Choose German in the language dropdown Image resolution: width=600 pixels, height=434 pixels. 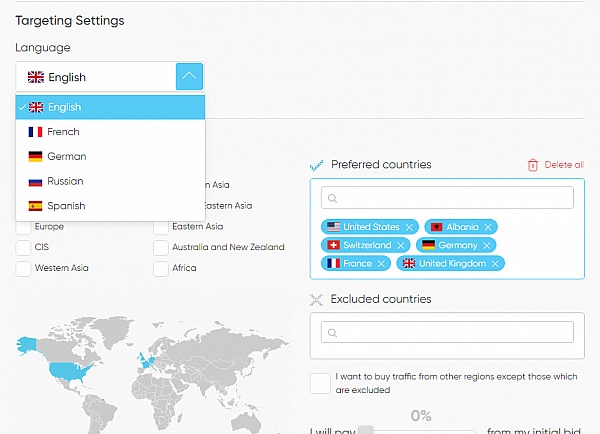click(66, 156)
